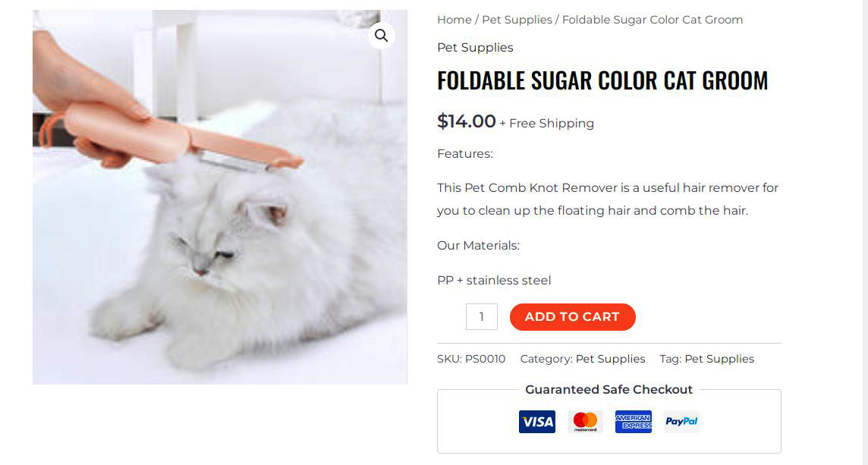Open the Home breadcrumb link
Viewport: 868px width, 465px height.
[454, 20]
